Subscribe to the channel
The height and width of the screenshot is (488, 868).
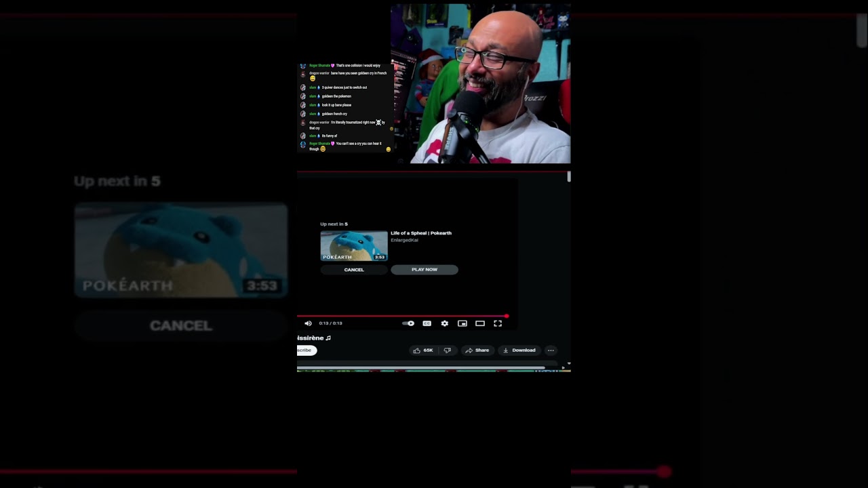(x=306, y=350)
